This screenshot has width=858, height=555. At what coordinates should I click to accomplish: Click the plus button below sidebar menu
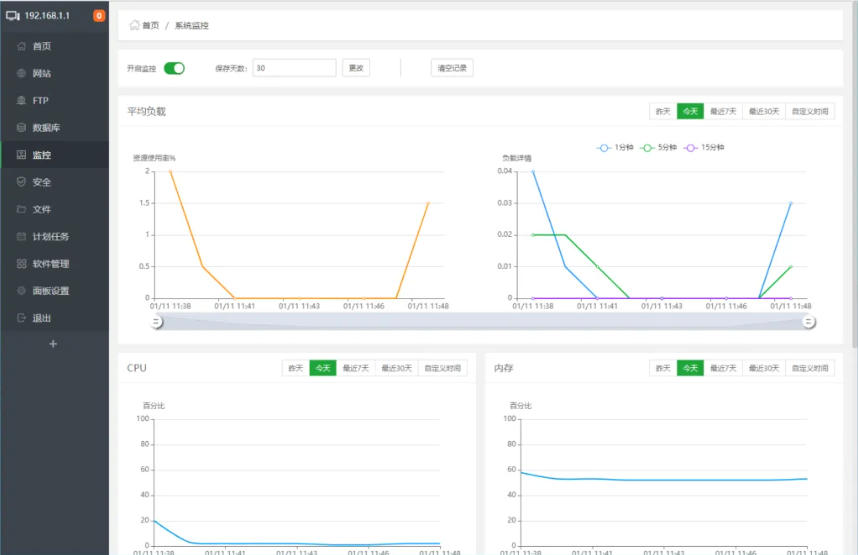53,344
